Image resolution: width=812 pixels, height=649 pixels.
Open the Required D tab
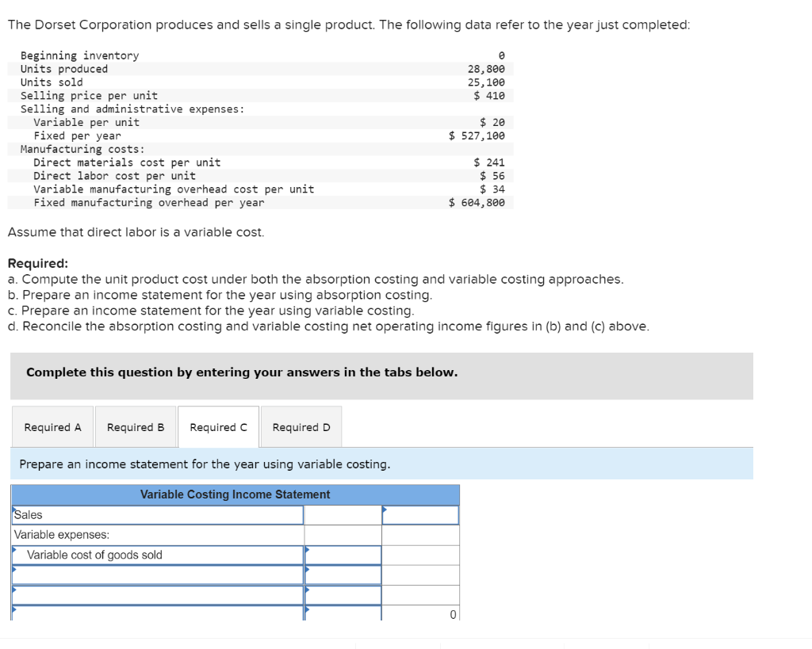(301, 426)
